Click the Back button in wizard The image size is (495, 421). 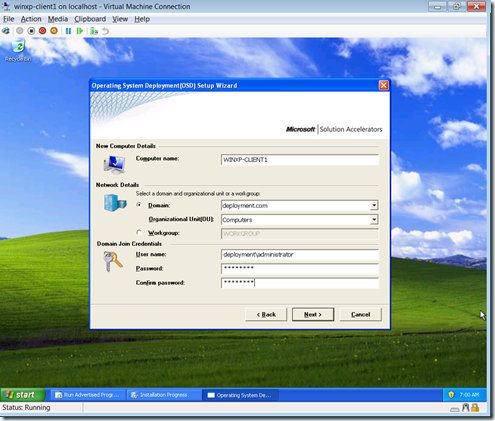pos(266,314)
